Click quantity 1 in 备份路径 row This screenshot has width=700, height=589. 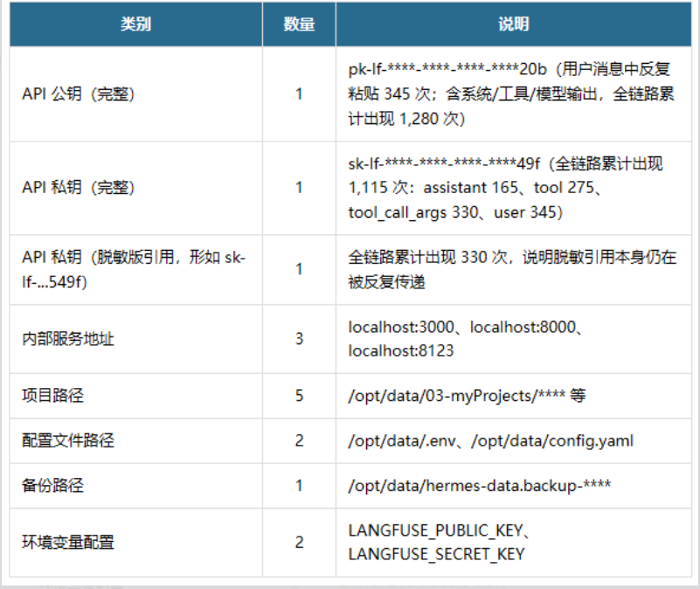click(x=299, y=485)
